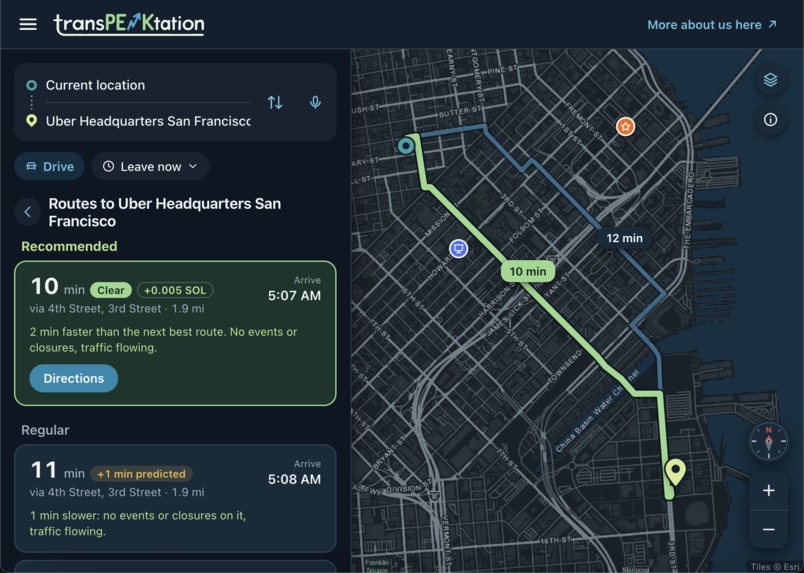The image size is (804, 573).
Task: Reset map orientation with the compass
Action: (x=769, y=441)
